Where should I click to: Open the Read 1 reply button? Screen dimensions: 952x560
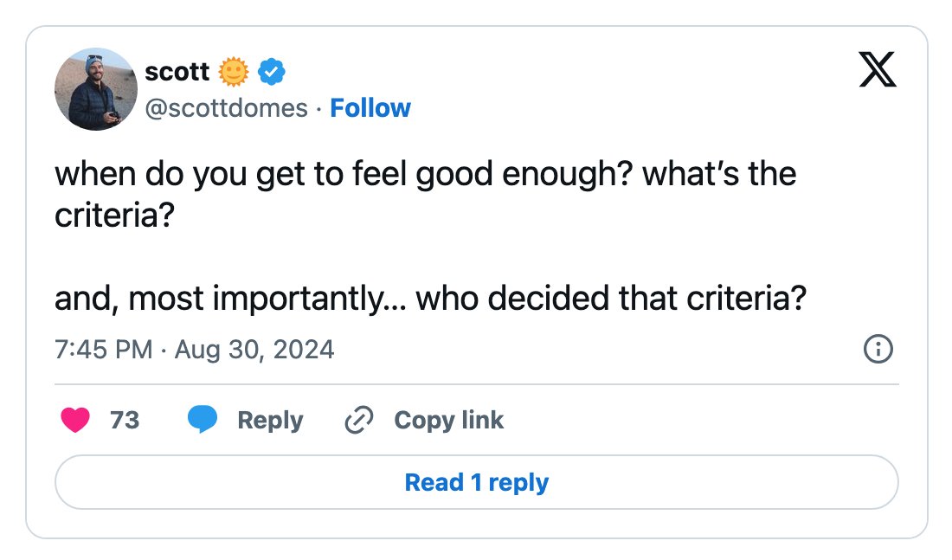click(x=477, y=482)
